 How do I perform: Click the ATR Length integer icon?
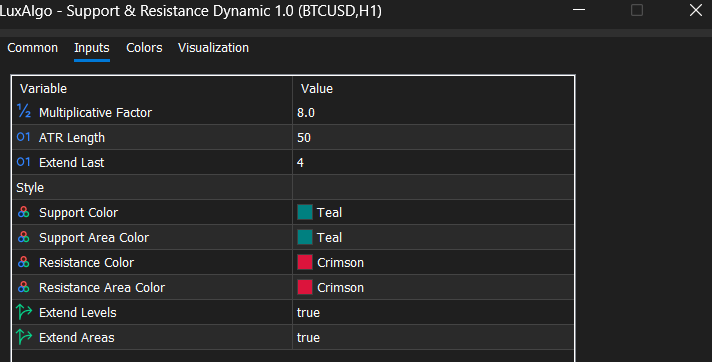(x=24, y=137)
